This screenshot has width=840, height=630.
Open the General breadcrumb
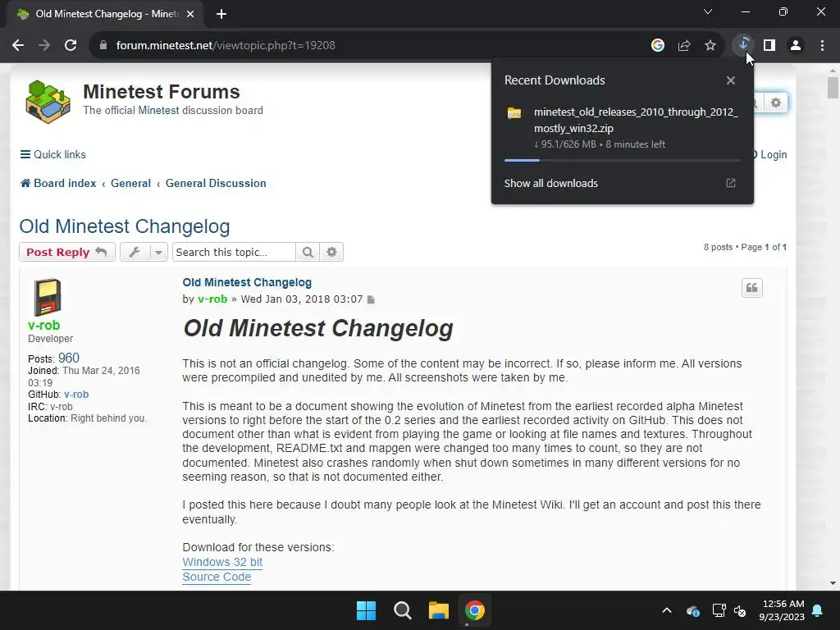point(130,183)
